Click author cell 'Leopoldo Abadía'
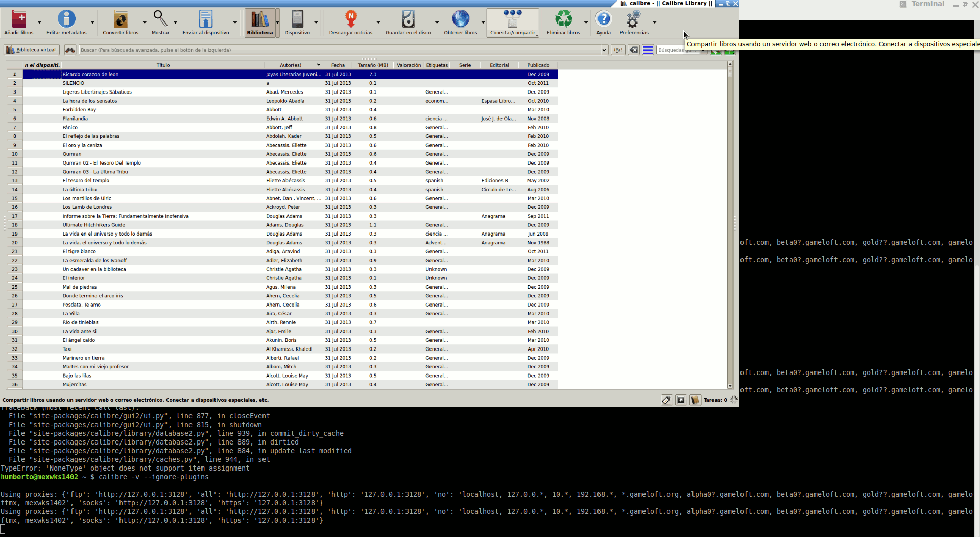The height and width of the screenshot is (537, 980). click(x=285, y=101)
